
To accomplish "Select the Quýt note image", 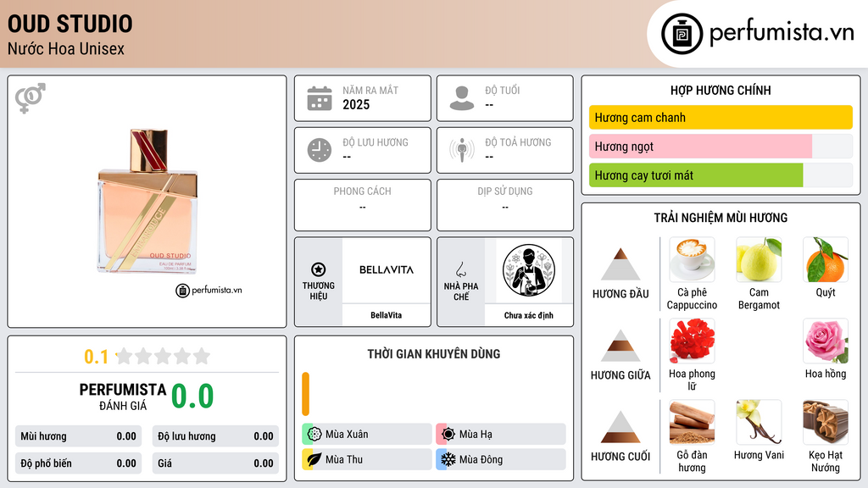I will 826,259.
